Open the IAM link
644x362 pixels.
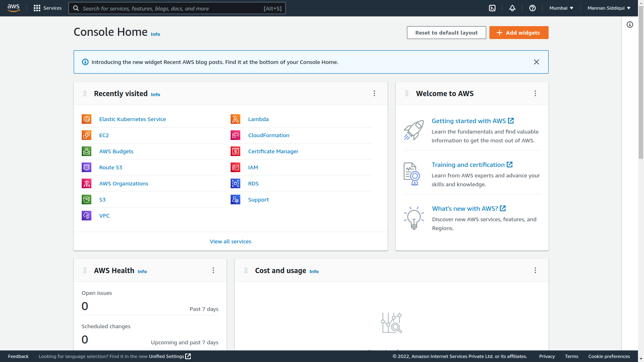[x=253, y=167]
